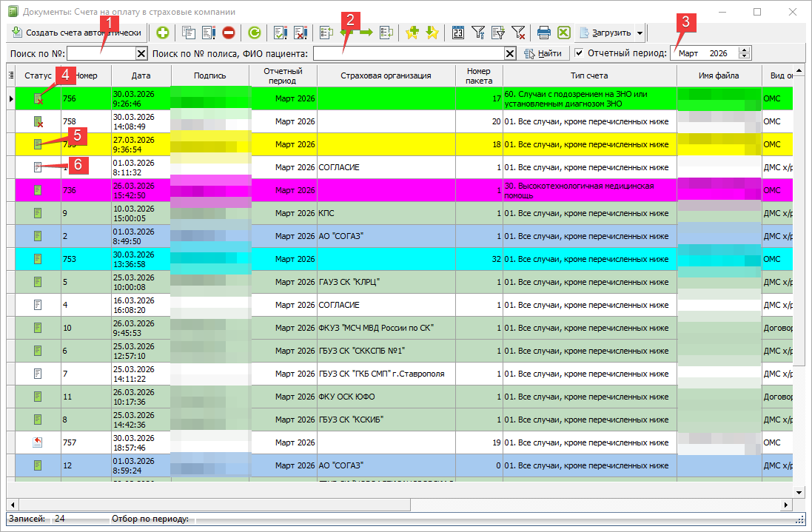Sort by the Тип счета column header

(589, 75)
